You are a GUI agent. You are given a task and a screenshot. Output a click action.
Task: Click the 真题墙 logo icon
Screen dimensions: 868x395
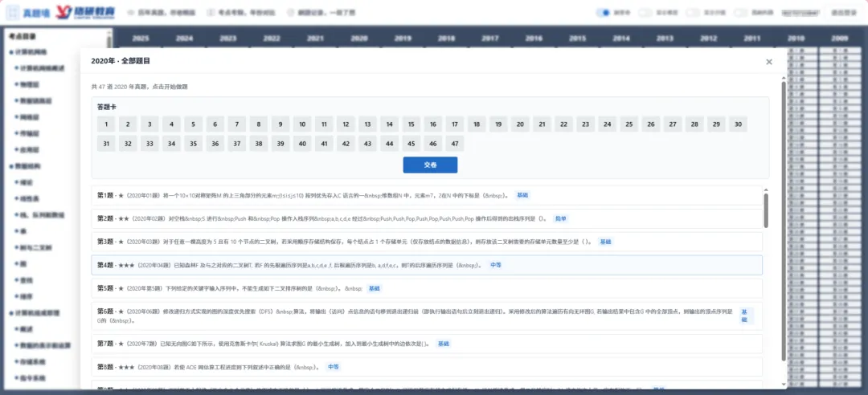[x=12, y=12]
